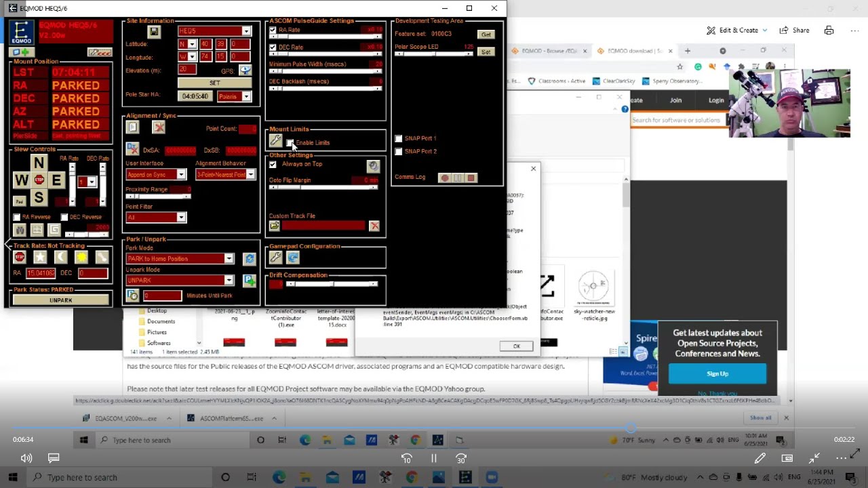This screenshot has height=488, width=868.
Task: Open Mount Limits wrench settings
Action: 275,140
